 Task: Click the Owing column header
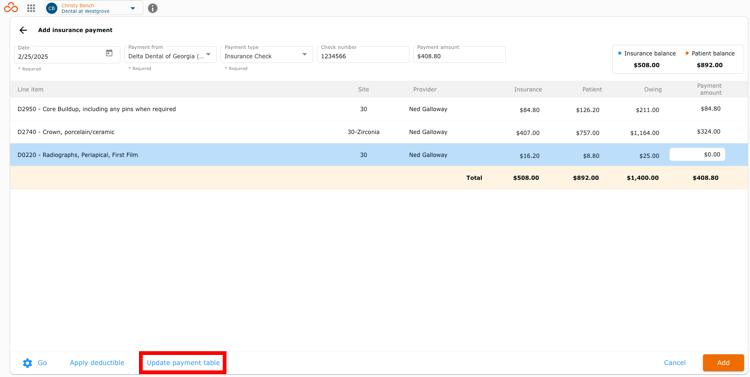(653, 89)
